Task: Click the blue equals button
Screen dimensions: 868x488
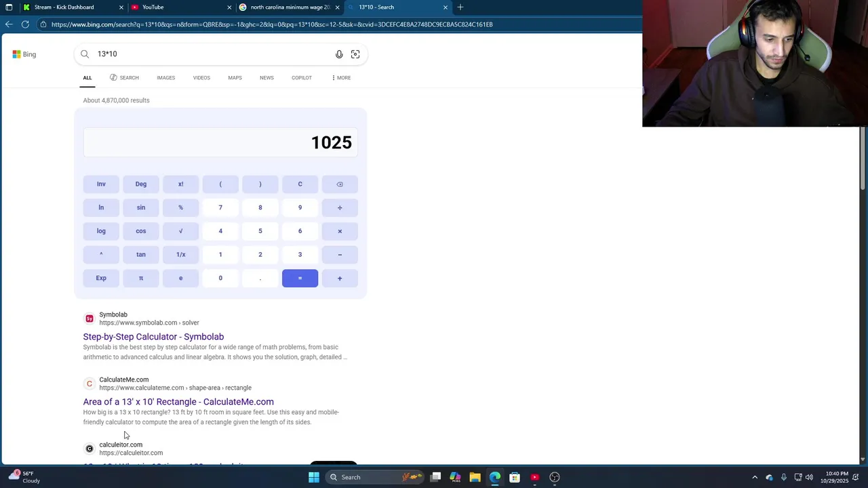Action: [300, 278]
